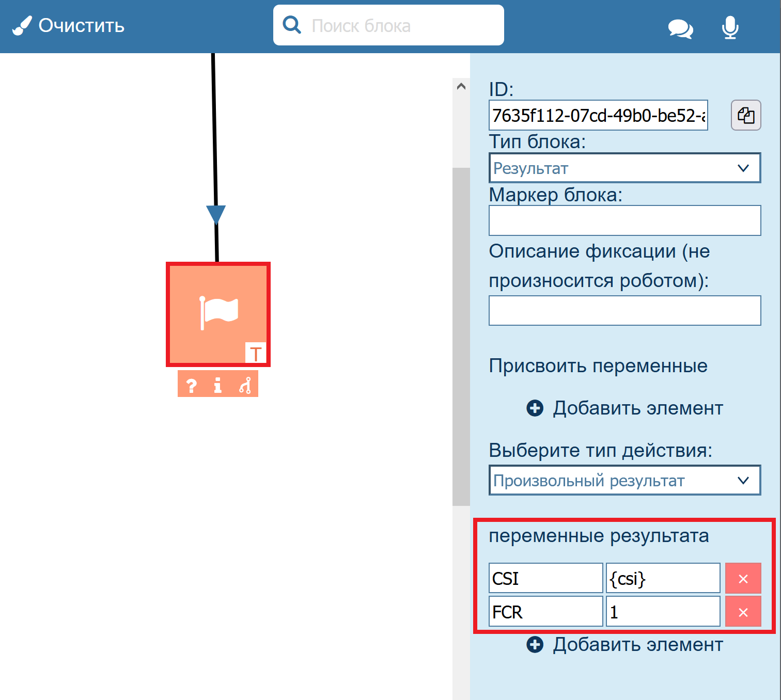The width and height of the screenshot is (781, 700).
Task: Remove the FCR result variable row
Action: [x=743, y=612]
